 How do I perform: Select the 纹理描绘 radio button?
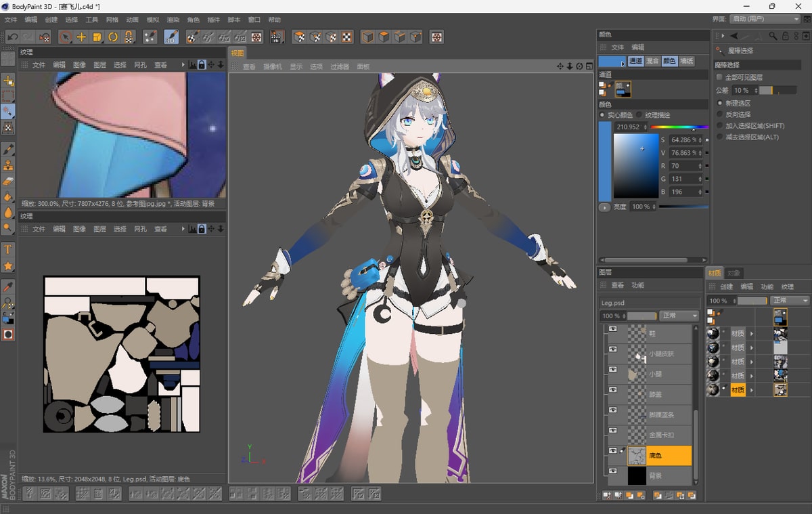[639, 115]
